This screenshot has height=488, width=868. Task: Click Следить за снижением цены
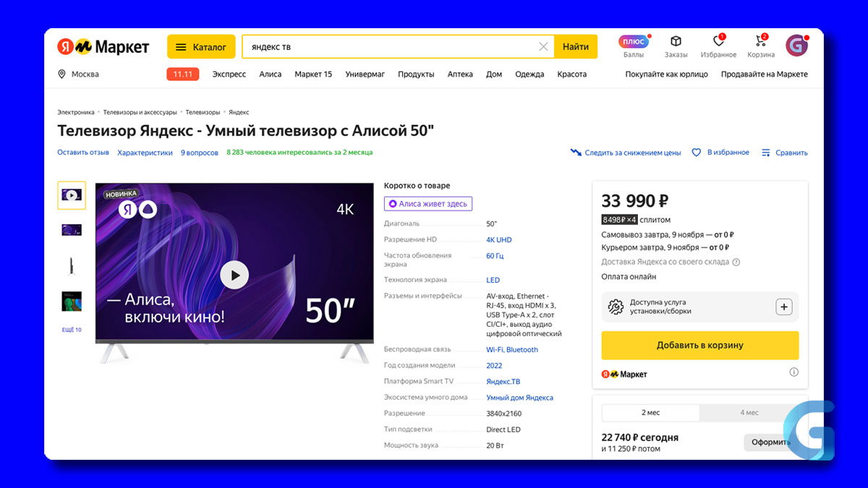pos(626,153)
